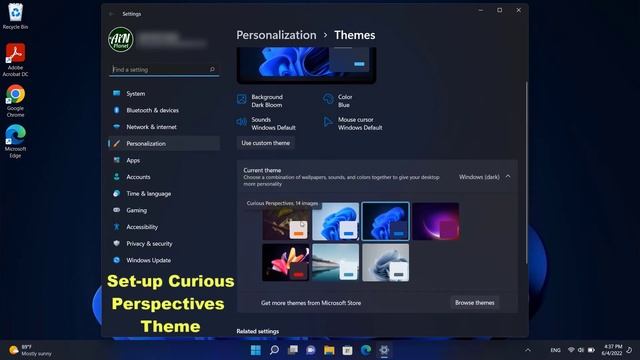This screenshot has width=640, height=360.
Task: Click the Sounds speaker icon
Action: [241, 122]
